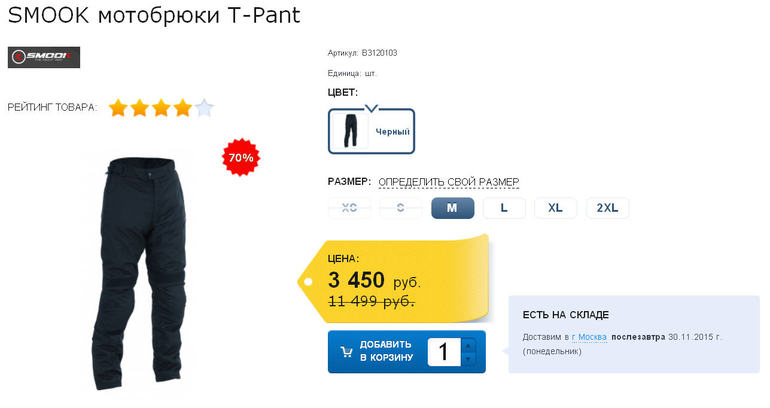Rate product with fourth star
770x408 pixels.
click(182, 108)
